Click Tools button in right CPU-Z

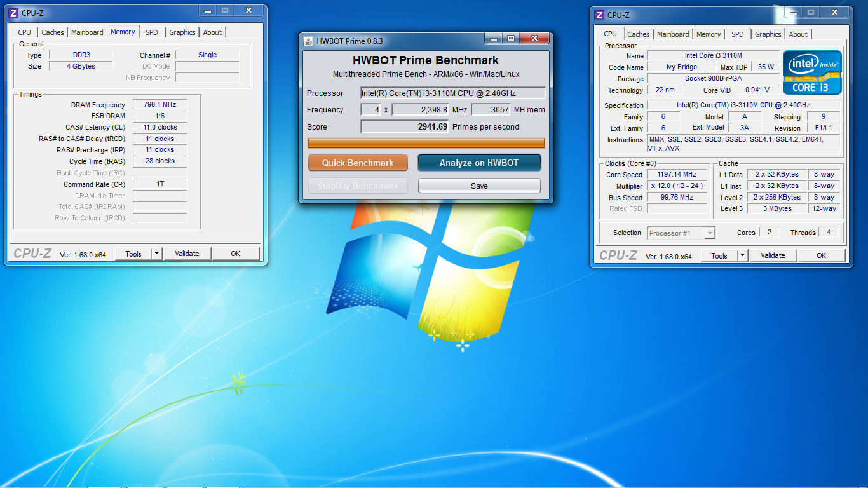pyautogui.click(x=719, y=255)
